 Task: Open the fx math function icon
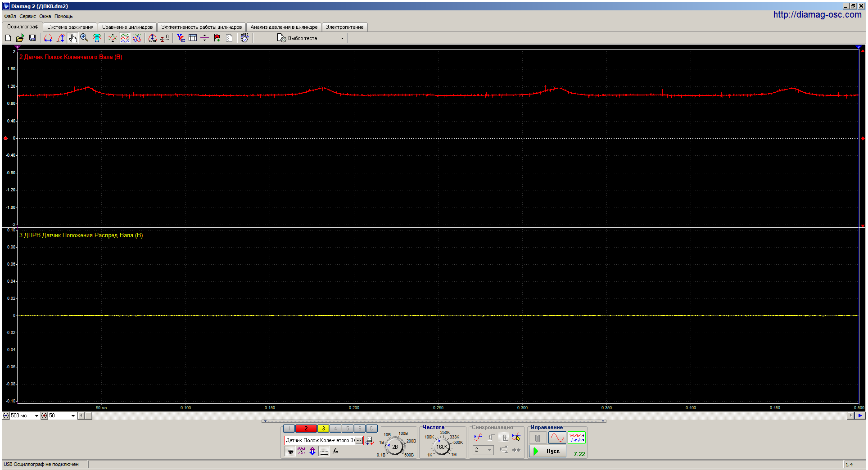pyautogui.click(x=335, y=451)
